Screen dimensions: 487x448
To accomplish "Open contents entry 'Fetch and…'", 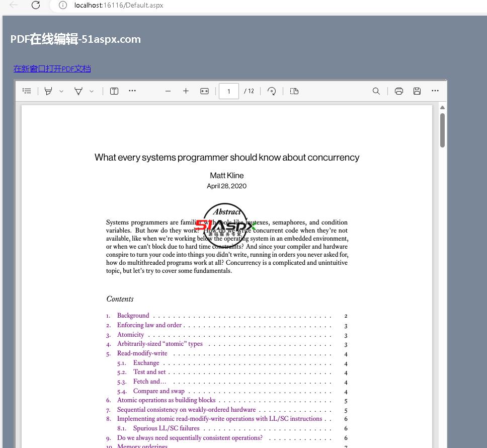I will pyautogui.click(x=150, y=382).
